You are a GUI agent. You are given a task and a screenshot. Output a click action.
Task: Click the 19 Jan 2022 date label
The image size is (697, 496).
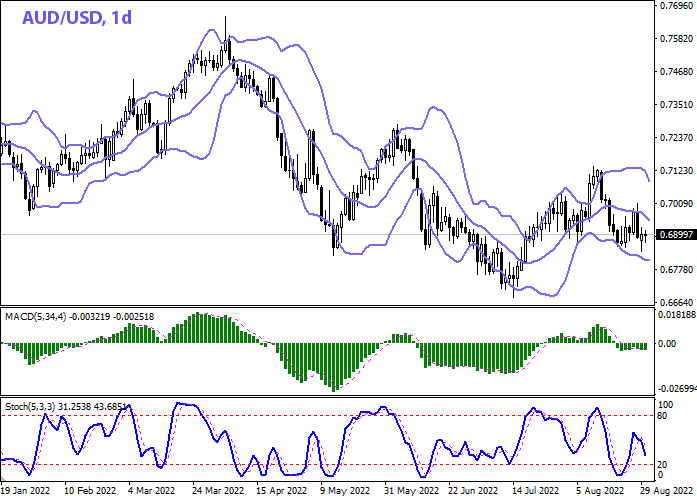click(x=27, y=488)
